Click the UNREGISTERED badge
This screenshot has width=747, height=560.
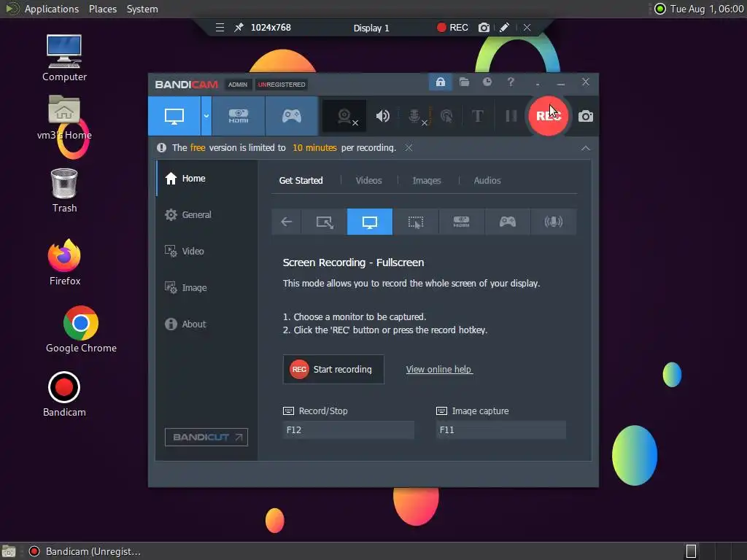[x=282, y=85]
